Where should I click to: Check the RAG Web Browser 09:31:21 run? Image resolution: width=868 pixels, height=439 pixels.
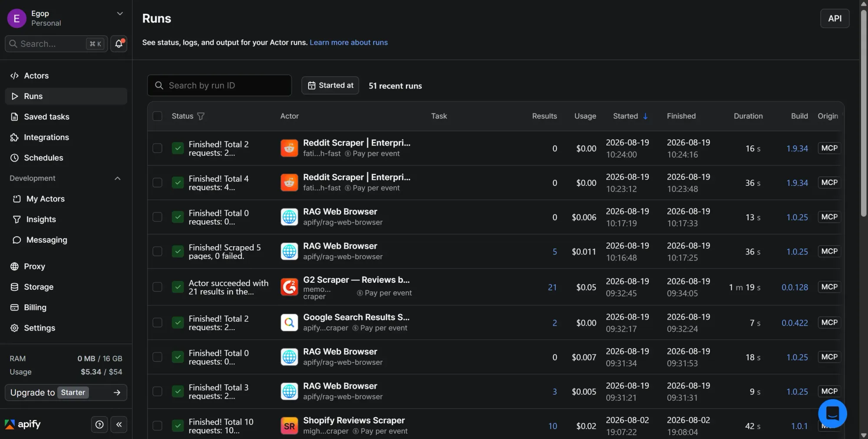[158, 391]
